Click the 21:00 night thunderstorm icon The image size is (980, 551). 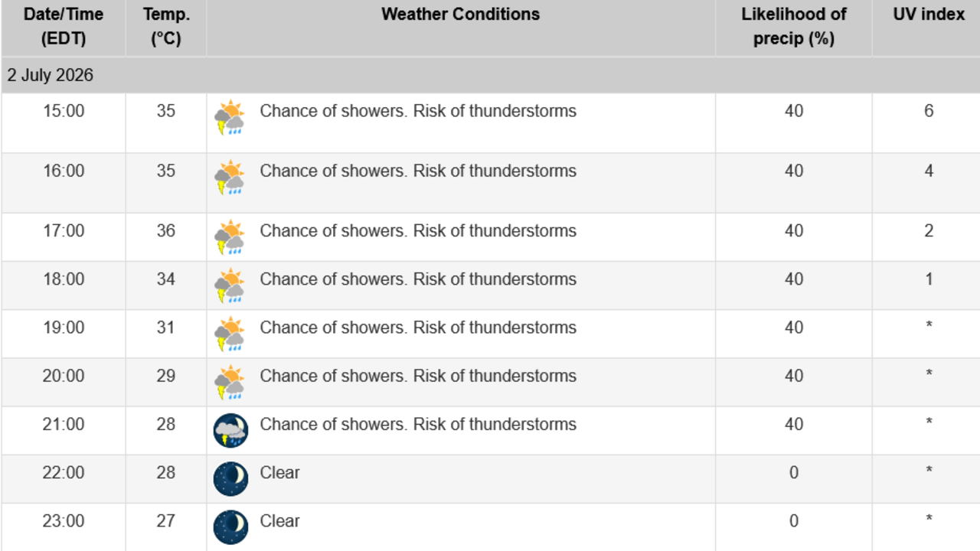pyautogui.click(x=230, y=431)
